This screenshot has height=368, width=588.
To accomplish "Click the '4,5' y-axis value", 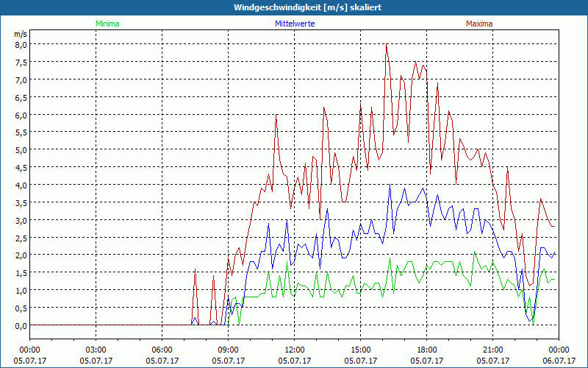I will point(21,168).
